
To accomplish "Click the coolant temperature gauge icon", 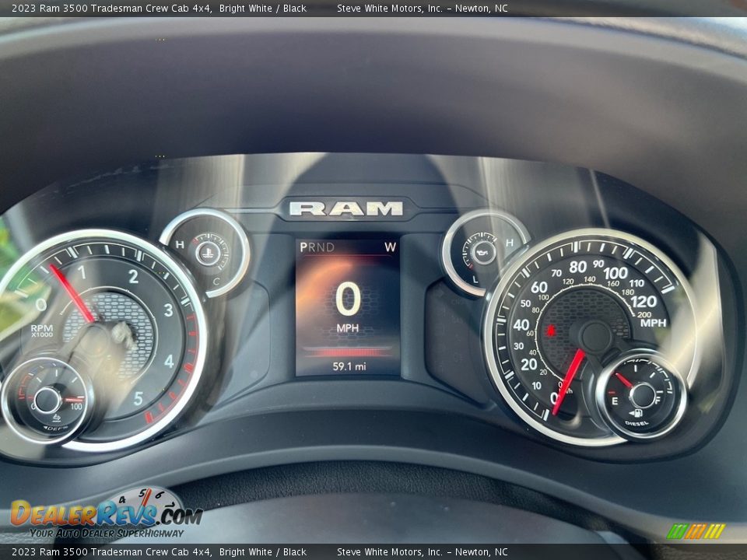I will point(207,253).
